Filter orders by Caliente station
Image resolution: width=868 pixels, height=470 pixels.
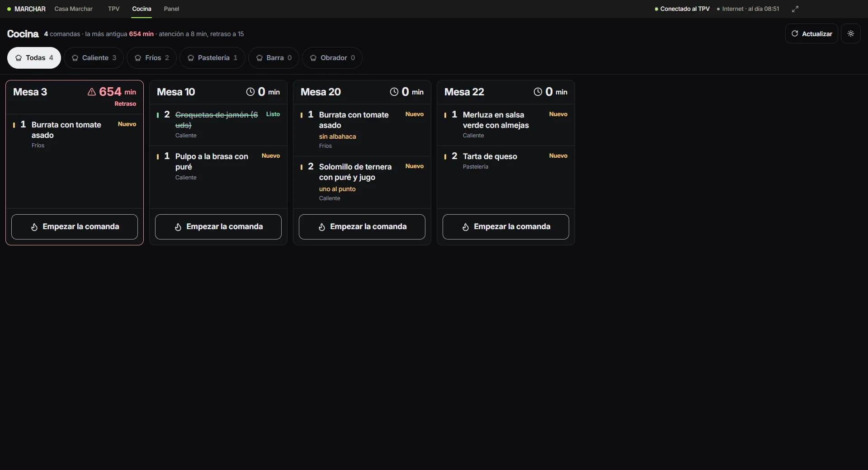click(x=94, y=58)
